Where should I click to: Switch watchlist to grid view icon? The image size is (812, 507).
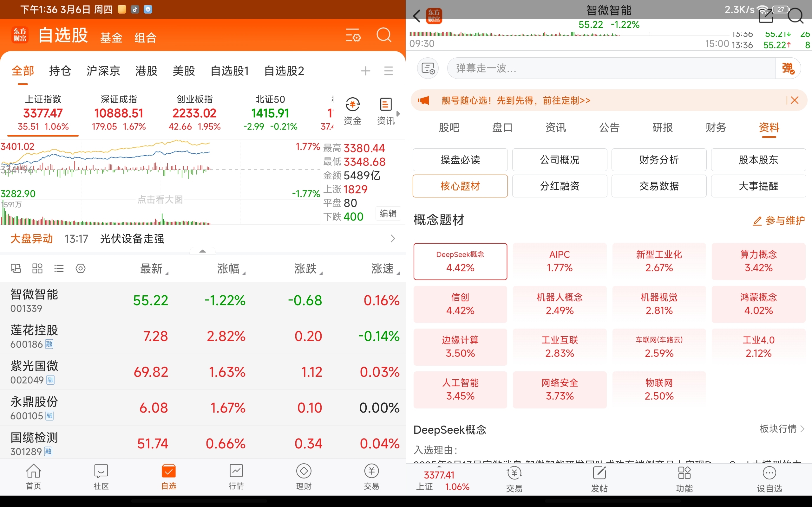(37, 268)
